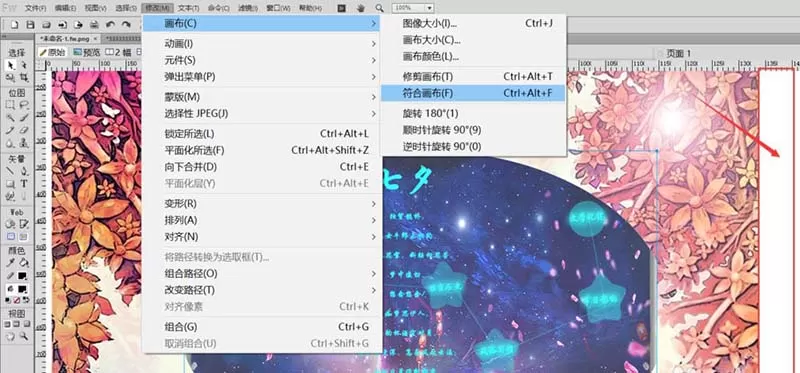Select the Eraser tool
The height and width of the screenshot is (373, 800).
(23, 130)
